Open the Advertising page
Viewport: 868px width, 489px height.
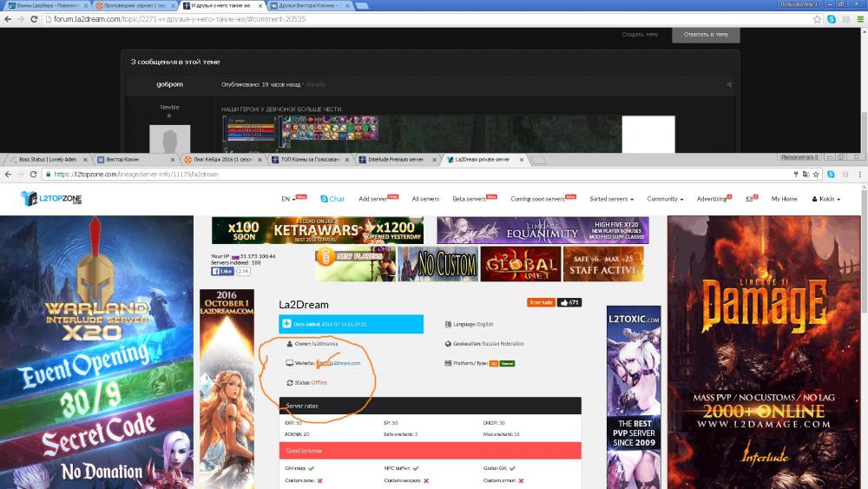[x=712, y=199]
